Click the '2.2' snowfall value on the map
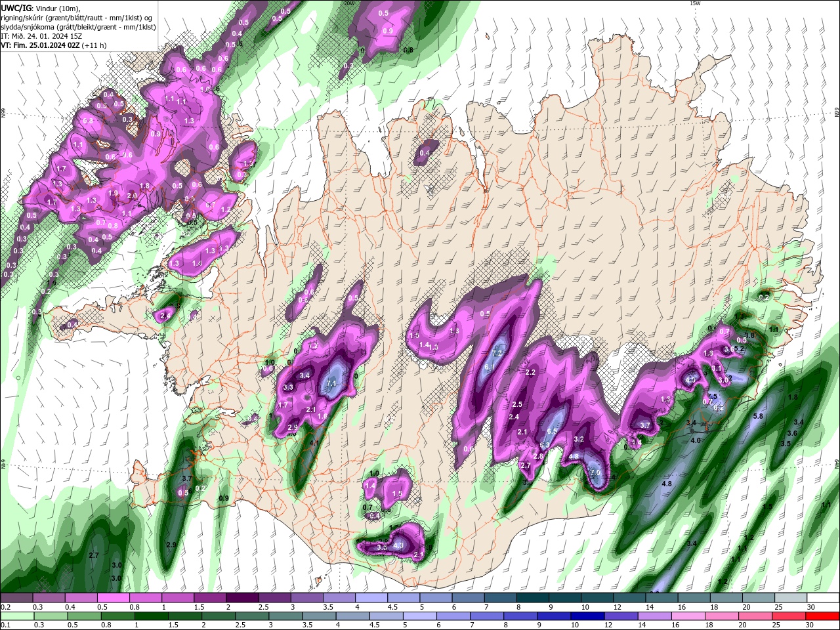 (x=531, y=372)
